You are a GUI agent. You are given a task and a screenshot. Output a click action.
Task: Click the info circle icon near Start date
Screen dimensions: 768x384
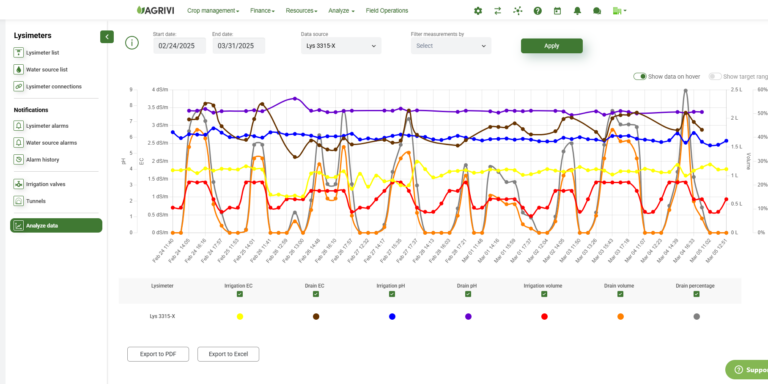(132, 43)
